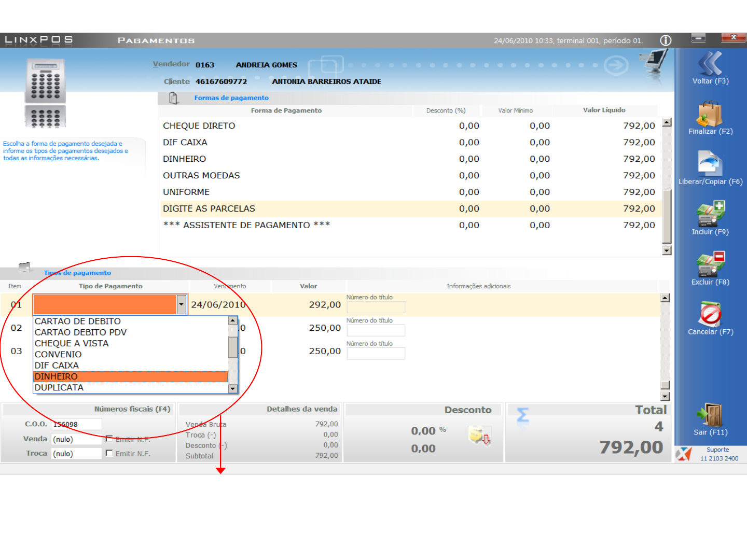Viewport: 747px width, 560px height.
Task: Select DIF CAIXA in the dropdown list
Action: [x=130, y=366]
